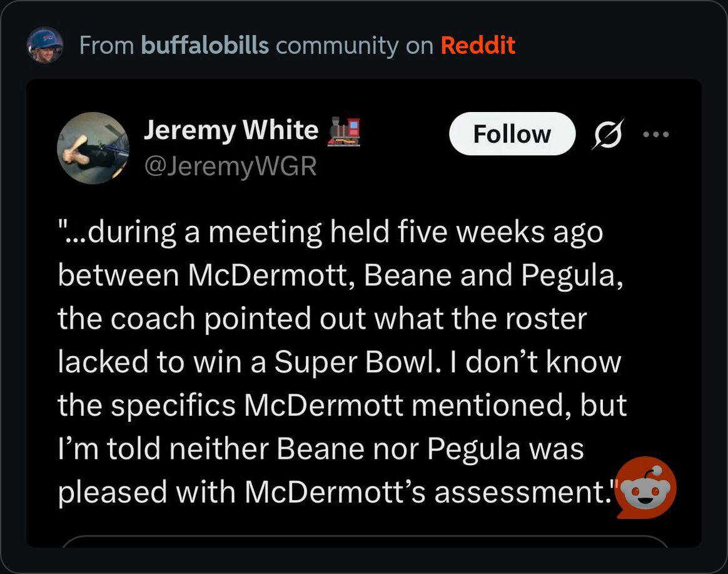Click "McDermott, Beane and Pegula" text line
728x574 pixels.
(340, 275)
